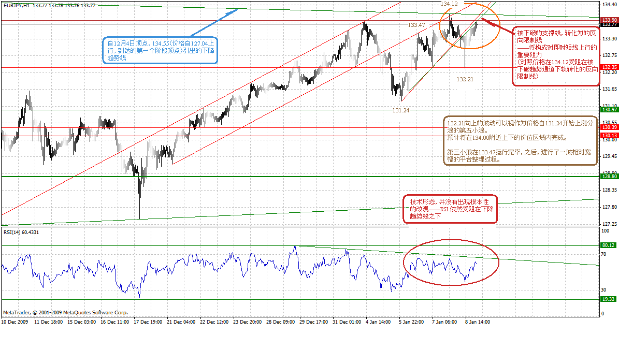Viewport: 619px width, 364px height.
Task: Click the 11 Dec 18:00 time label
Action: (48, 322)
